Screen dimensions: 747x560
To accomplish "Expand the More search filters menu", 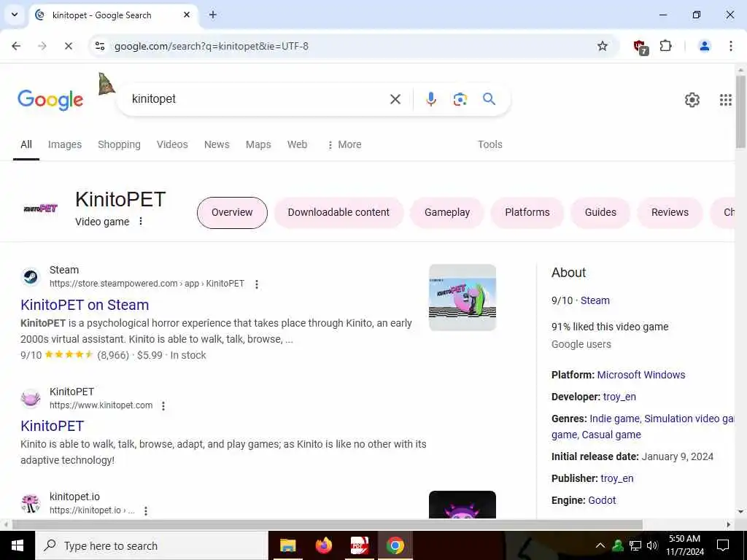I will coord(344,144).
